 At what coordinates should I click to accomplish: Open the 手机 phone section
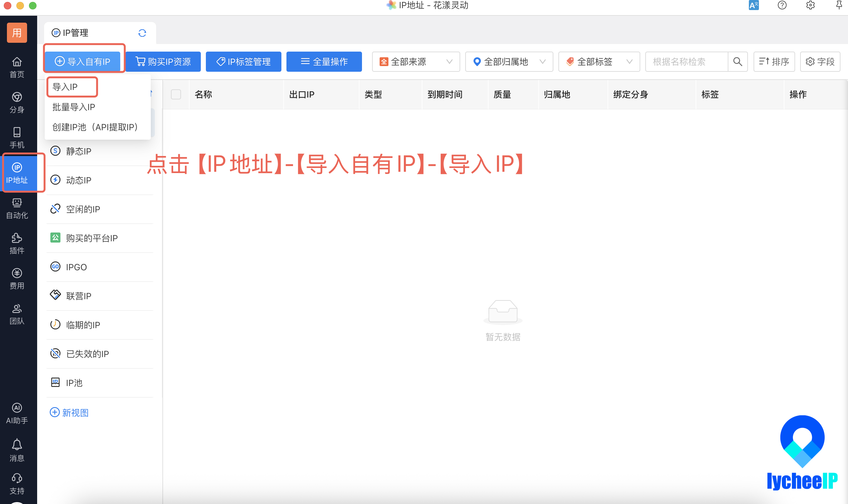[x=17, y=138]
